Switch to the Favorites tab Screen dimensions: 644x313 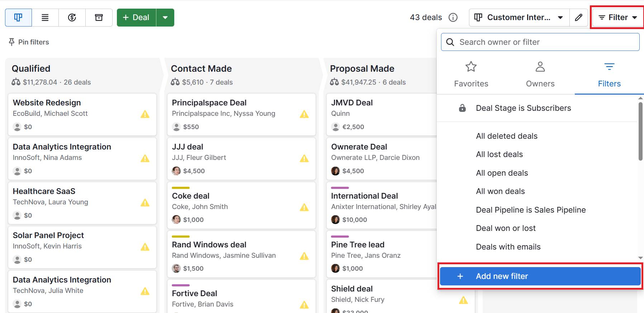click(x=471, y=75)
